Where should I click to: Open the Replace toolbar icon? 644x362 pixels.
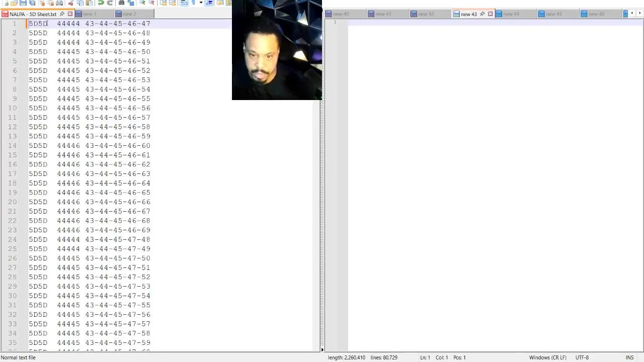point(131,3)
